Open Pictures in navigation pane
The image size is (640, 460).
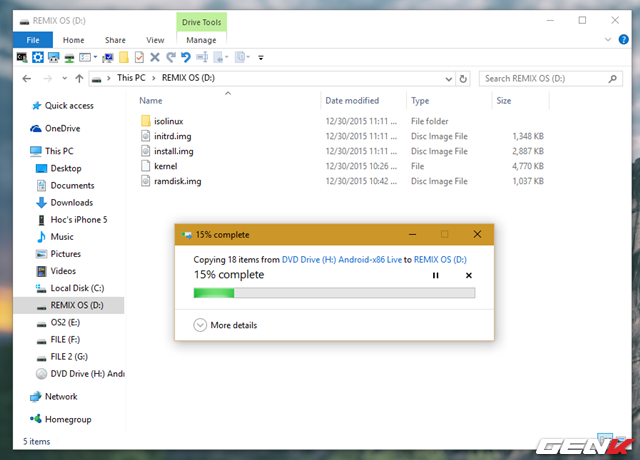[x=65, y=254]
